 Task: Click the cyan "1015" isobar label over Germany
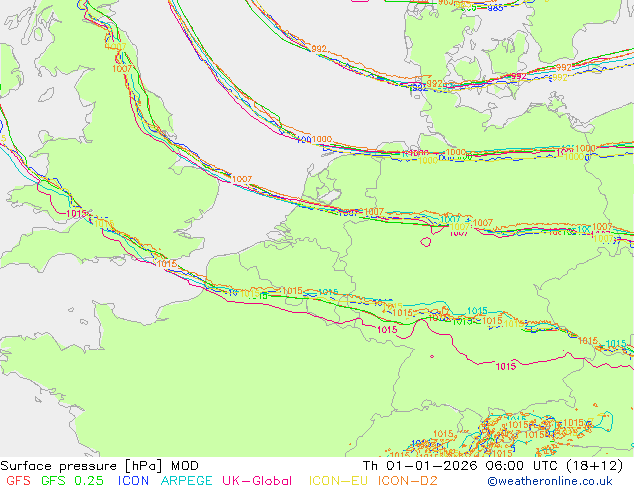click(x=477, y=310)
